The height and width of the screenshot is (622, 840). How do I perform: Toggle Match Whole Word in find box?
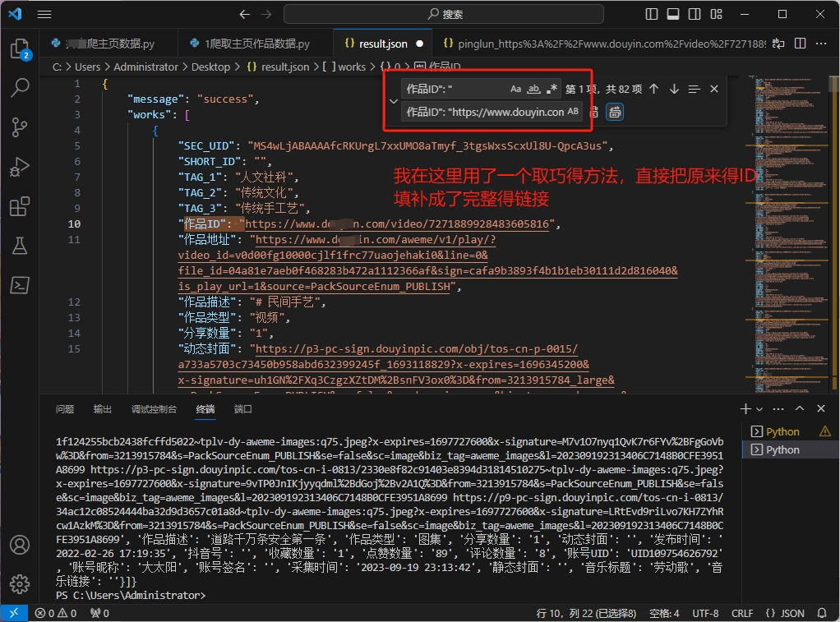click(534, 89)
